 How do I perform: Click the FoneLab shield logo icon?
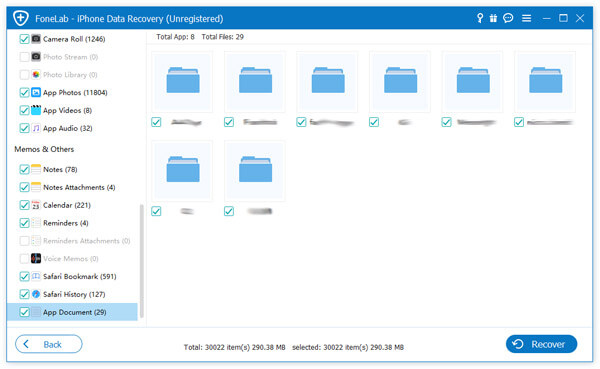tap(21, 18)
